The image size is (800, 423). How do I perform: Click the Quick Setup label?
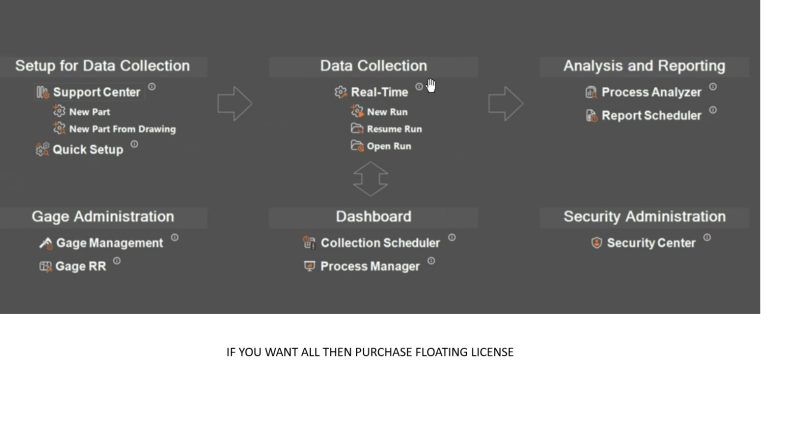tap(88, 150)
